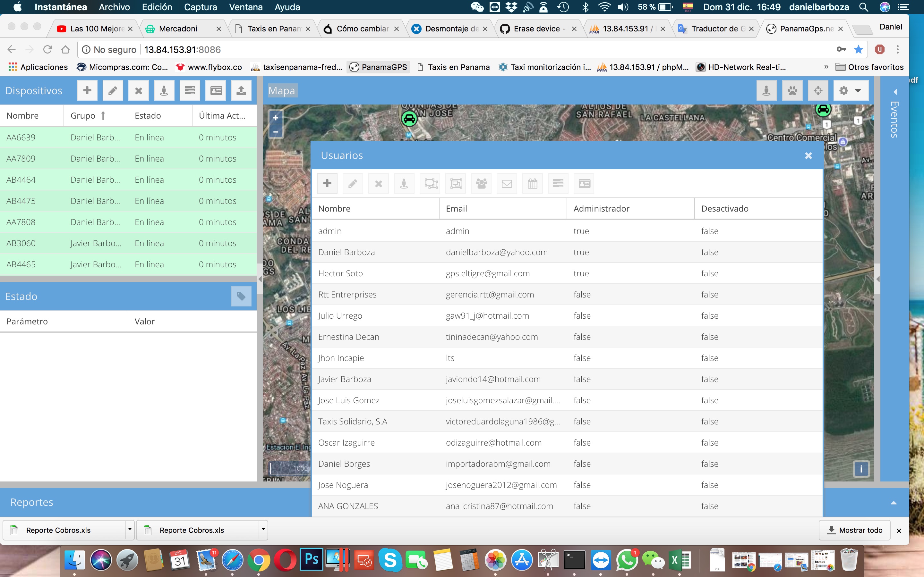The height and width of the screenshot is (577, 924).
Task: Click the crosshair follow icon in Mapa toolbar
Action: coord(817,90)
